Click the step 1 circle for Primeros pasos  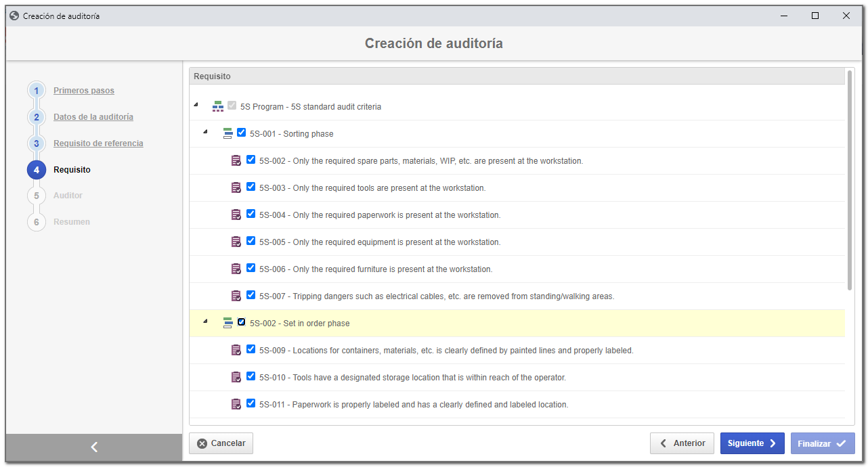(x=37, y=91)
